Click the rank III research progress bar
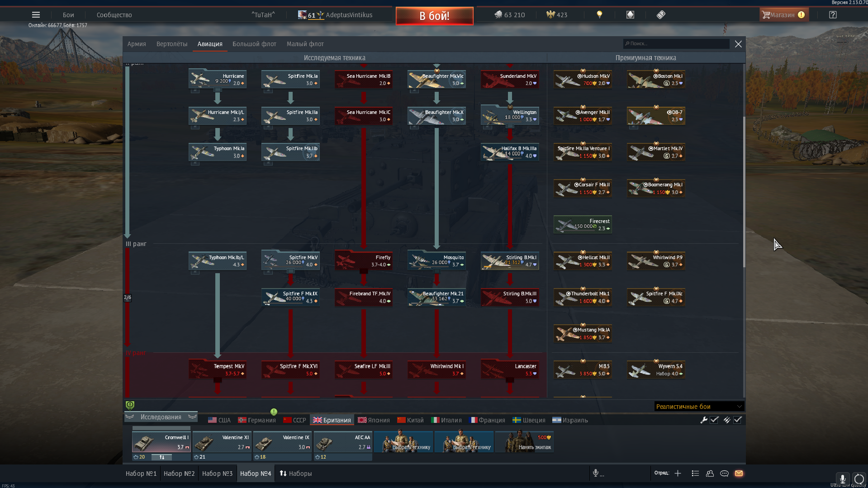 point(128,297)
